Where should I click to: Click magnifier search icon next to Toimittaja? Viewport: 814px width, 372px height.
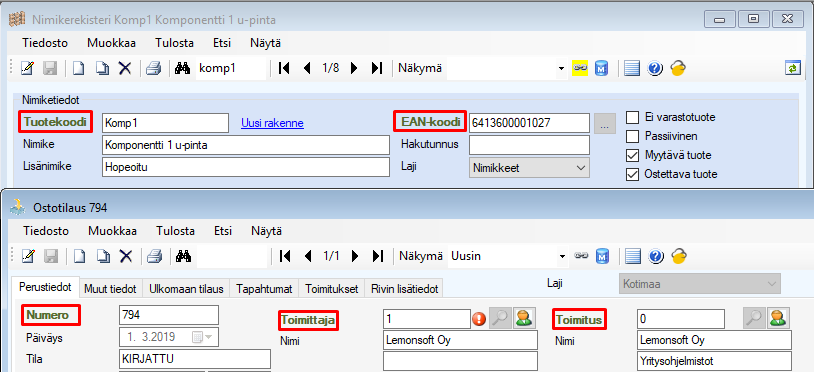[501, 319]
